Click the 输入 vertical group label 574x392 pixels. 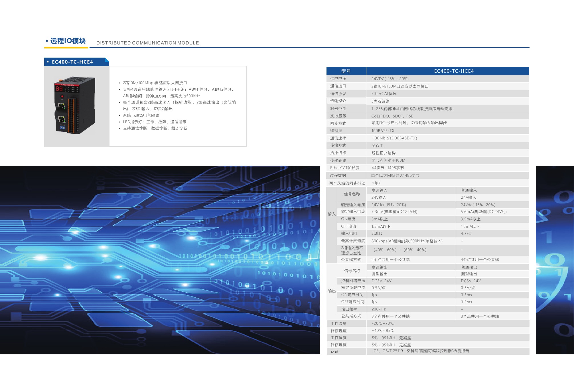[x=331, y=214]
